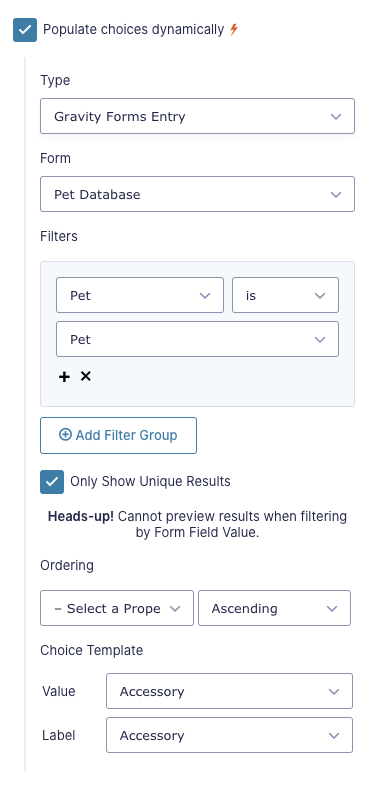The width and height of the screenshot is (367, 787).
Task: Click the lightning bolt icon
Action: point(233,30)
